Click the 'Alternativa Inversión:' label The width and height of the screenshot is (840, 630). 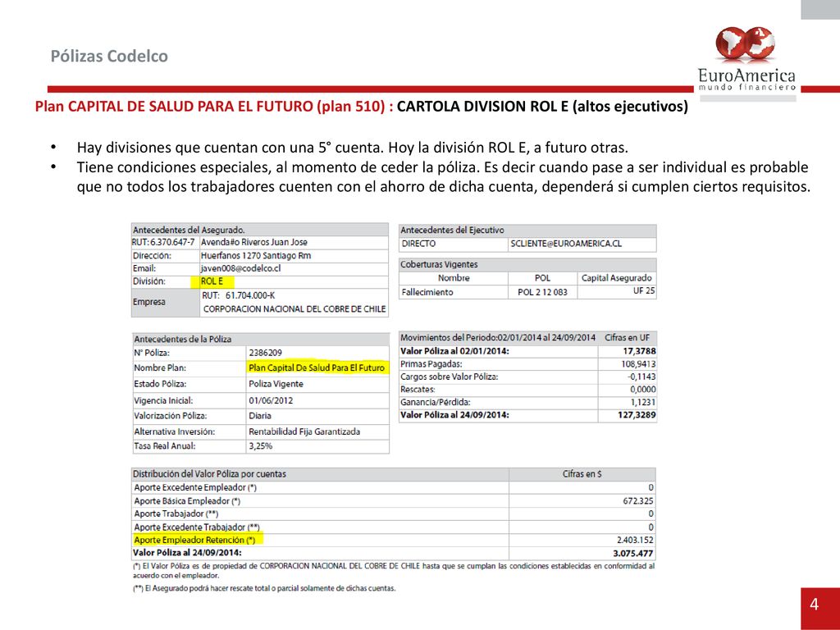click(x=175, y=431)
